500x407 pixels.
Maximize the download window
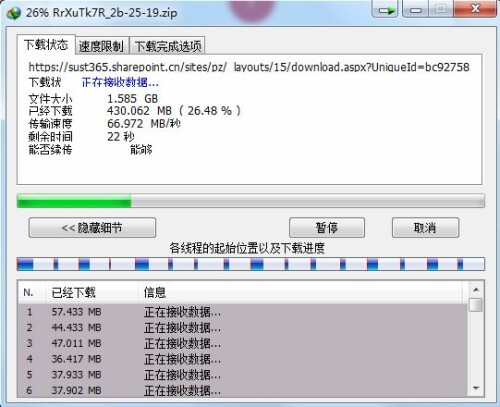[x=441, y=9]
